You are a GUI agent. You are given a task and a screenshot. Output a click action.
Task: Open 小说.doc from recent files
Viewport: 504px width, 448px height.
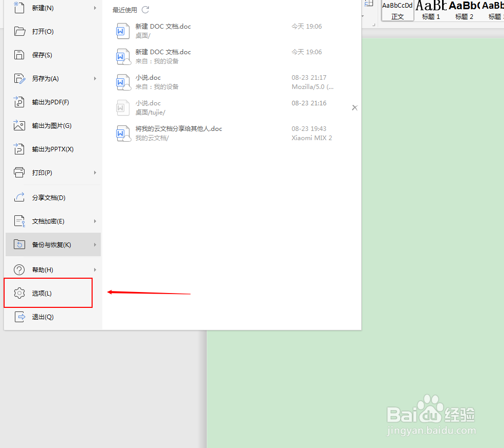(148, 77)
